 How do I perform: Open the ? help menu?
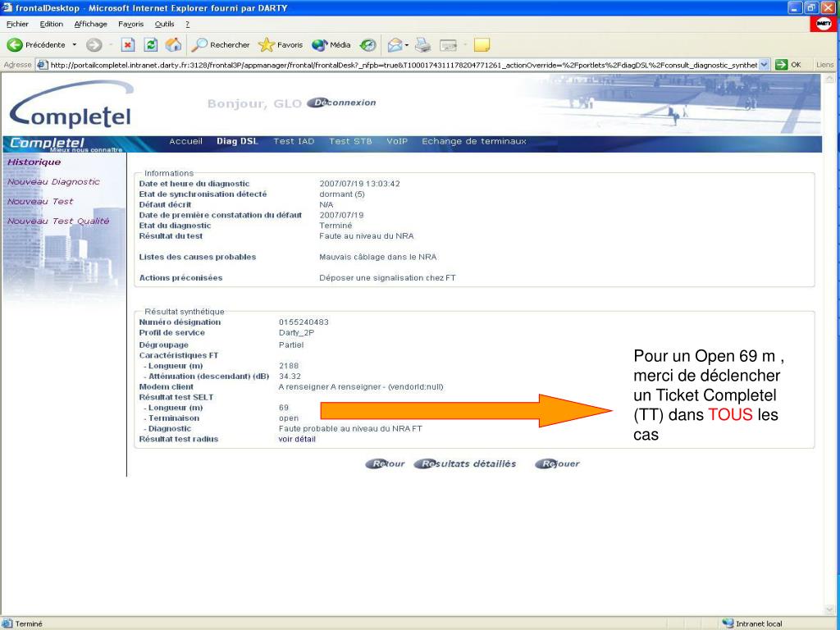point(188,24)
